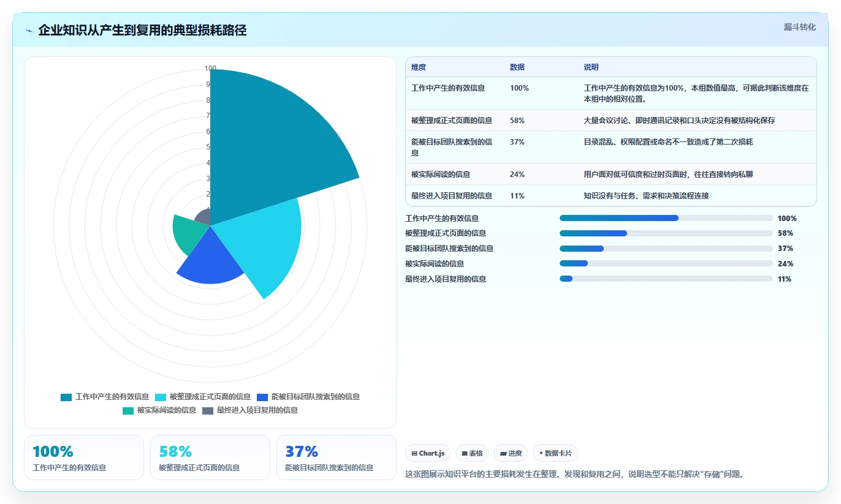
Task: Click the 24% cell in the table
Action: pyautogui.click(x=517, y=175)
